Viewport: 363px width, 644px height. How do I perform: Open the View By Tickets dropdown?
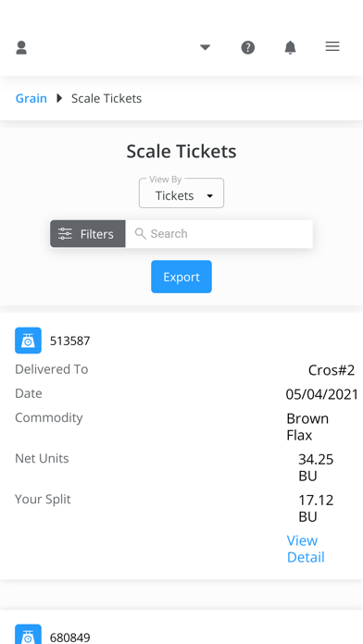pos(181,193)
